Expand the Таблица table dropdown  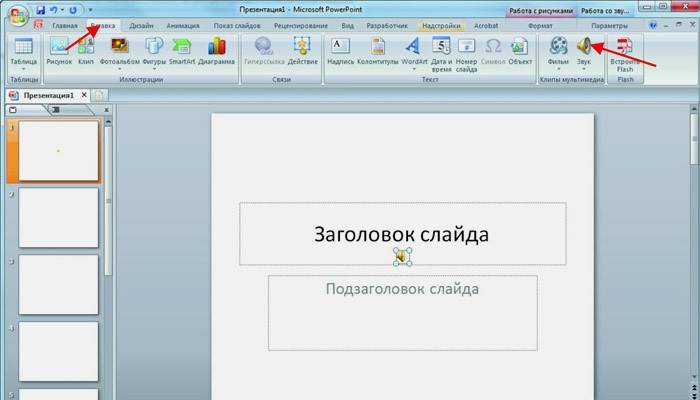22,70
